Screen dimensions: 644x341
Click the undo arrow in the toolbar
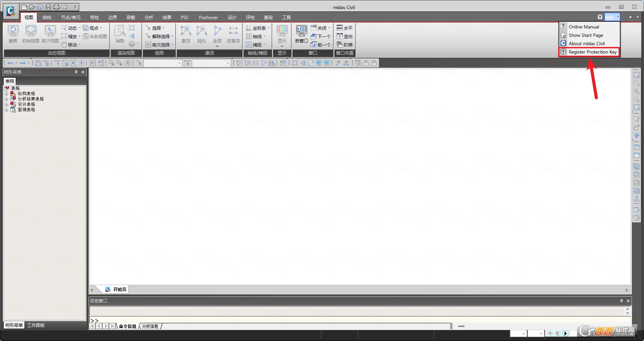[10, 63]
